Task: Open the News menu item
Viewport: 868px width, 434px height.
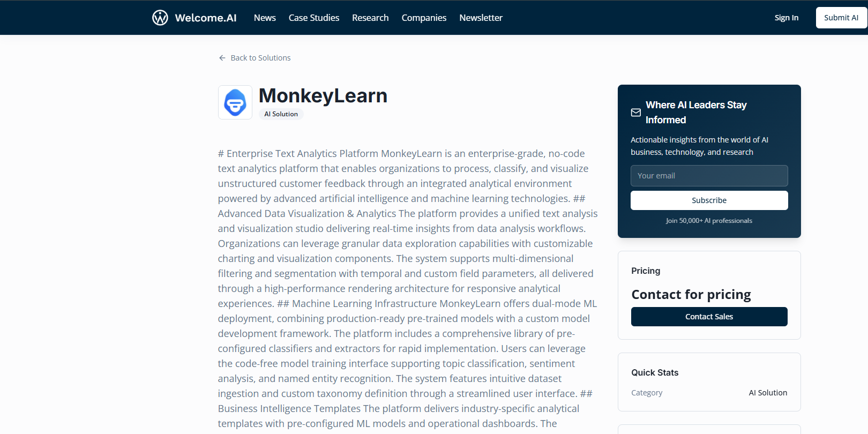Action: 265,18
